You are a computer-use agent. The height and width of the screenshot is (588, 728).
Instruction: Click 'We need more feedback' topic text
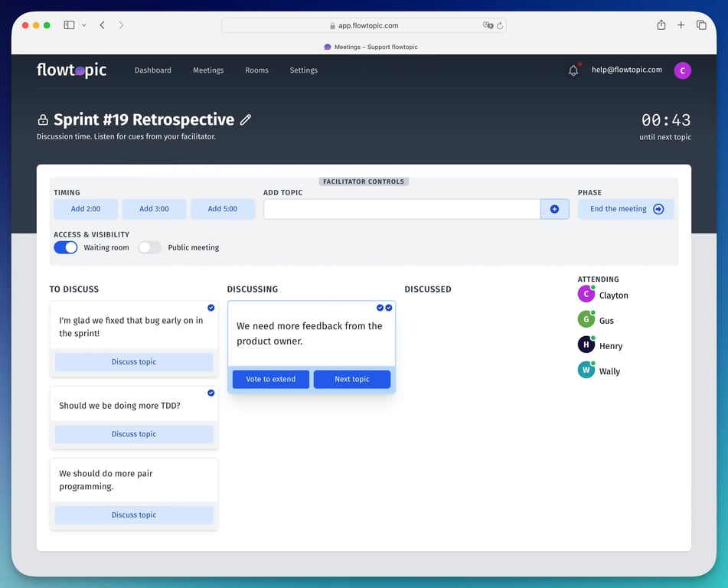[x=309, y=334]
